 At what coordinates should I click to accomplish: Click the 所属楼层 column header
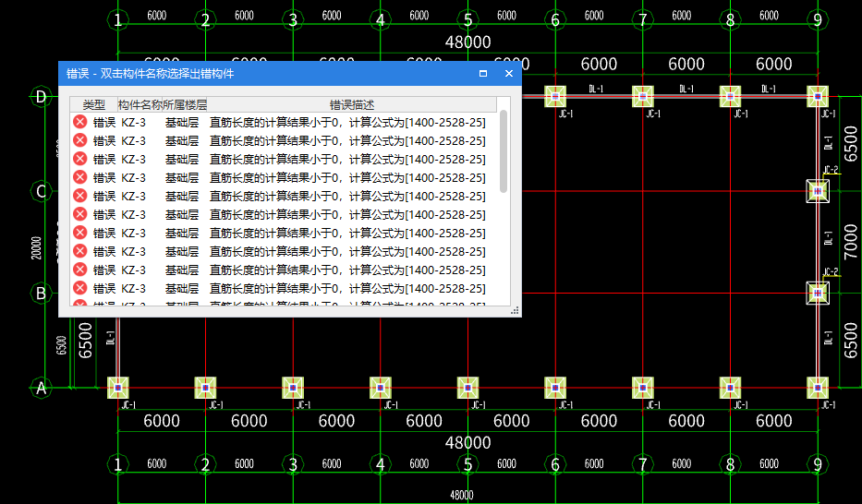coord(184,104)
